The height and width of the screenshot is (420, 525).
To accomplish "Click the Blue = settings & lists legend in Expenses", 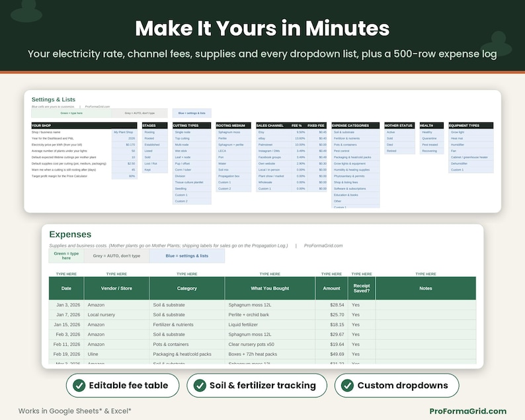I will click(187, 256).
